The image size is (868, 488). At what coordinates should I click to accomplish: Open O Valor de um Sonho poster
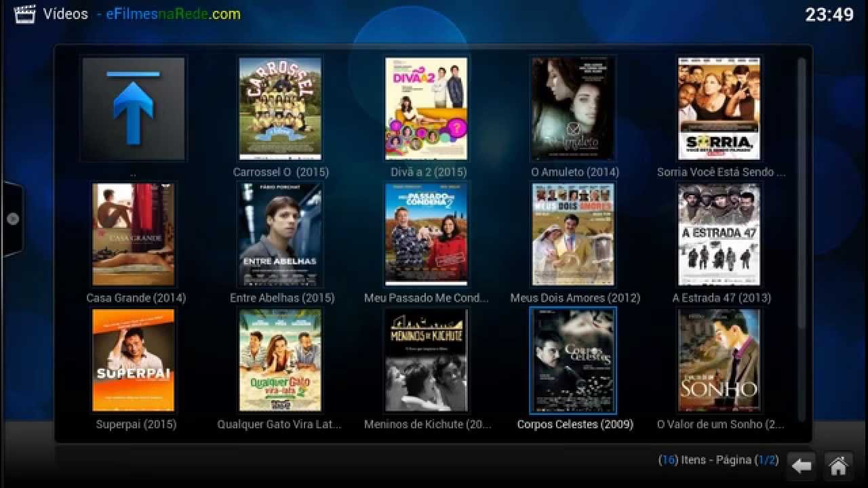719,361
